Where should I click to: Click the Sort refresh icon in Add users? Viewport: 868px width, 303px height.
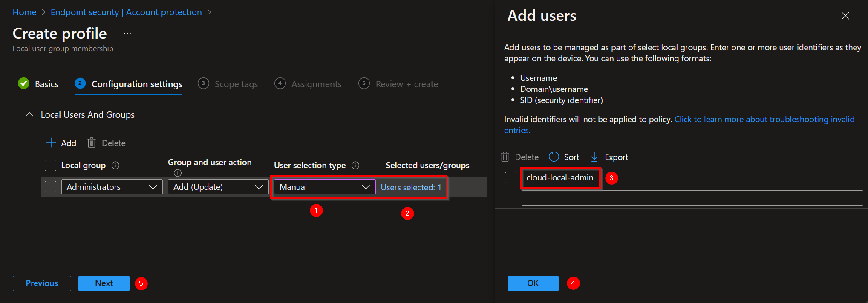554,157
